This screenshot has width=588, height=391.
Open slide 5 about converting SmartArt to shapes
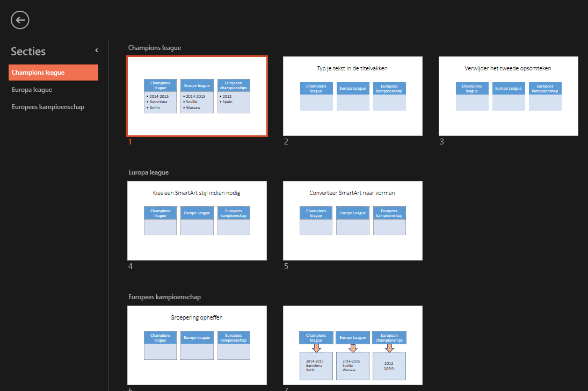352,220
